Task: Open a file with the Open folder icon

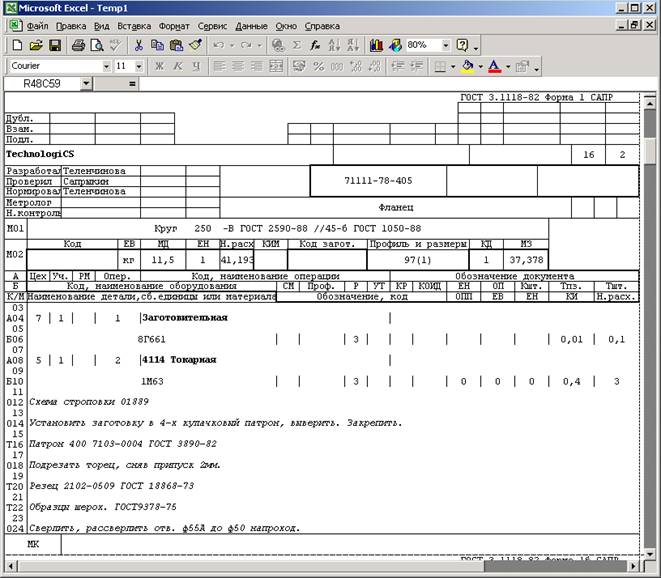Action: [x=35, y=45]
